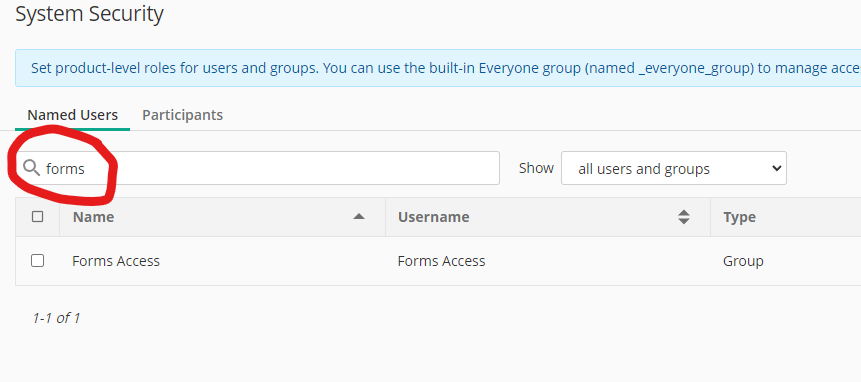Switch to the Participants tab
Image resolution: width=861 pixels, height=382 pixels.
pos(182,115)
